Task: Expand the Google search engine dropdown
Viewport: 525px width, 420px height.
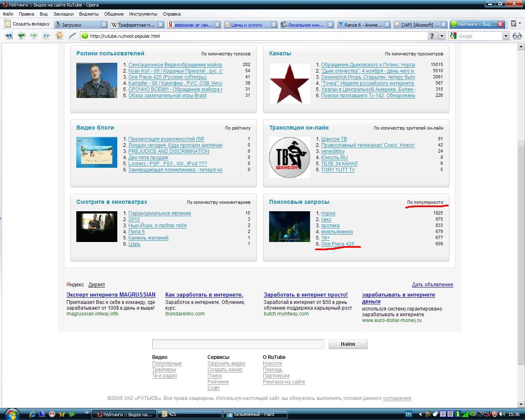Action: click(x=506, y=36)
